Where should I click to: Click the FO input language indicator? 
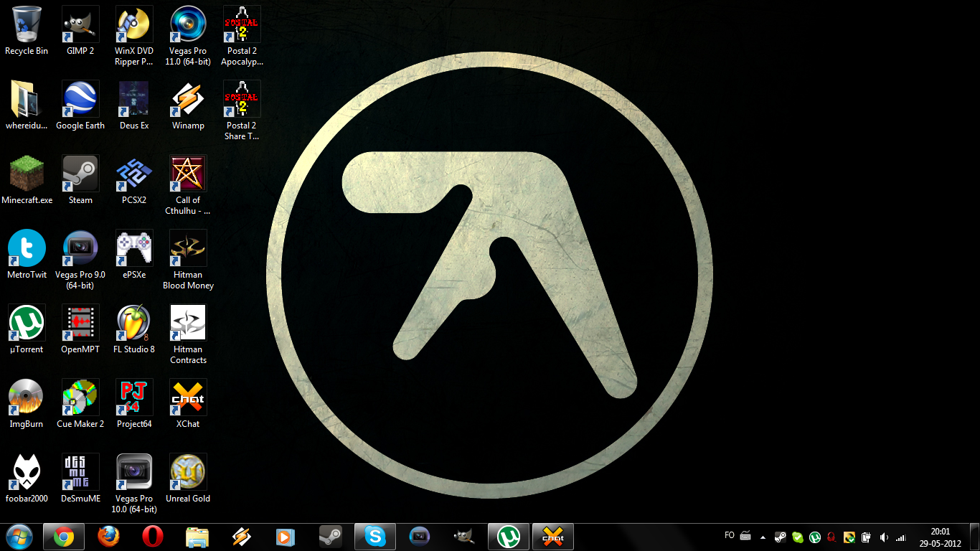point(730,536)
